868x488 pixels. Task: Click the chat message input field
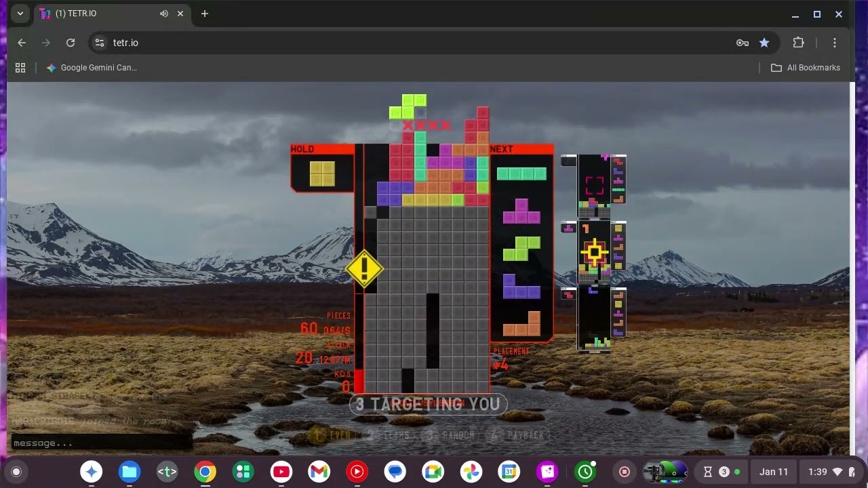click(102, 443)
